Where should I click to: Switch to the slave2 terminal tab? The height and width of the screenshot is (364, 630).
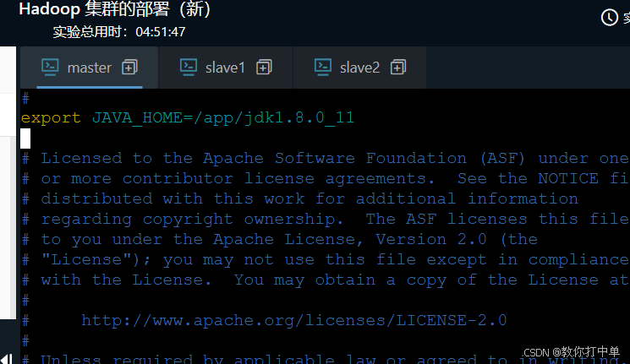(359, 68)
